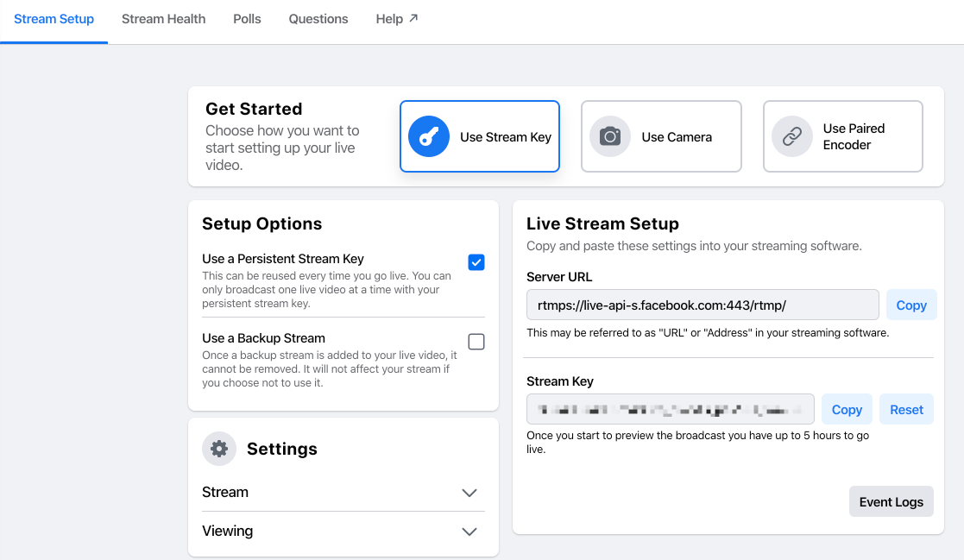Click the camera icon

[x=610, y=136]
